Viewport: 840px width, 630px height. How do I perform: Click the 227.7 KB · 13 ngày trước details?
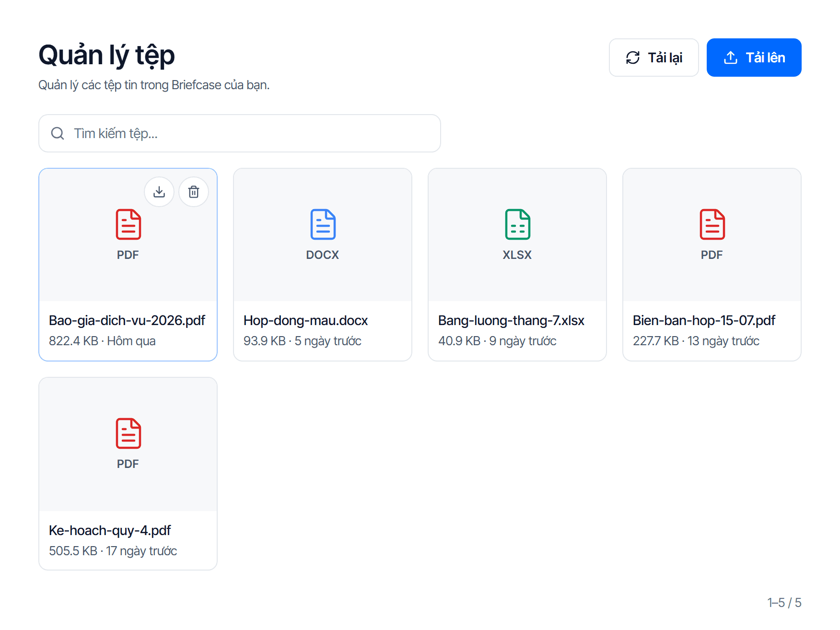tap(696, 341)
